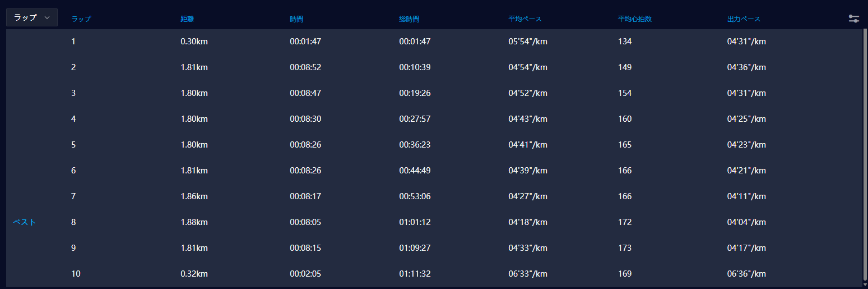This screenshot has height=289, width=868.
Task: Click lap 9 heart rate value 173
Action: pos(624,248)
